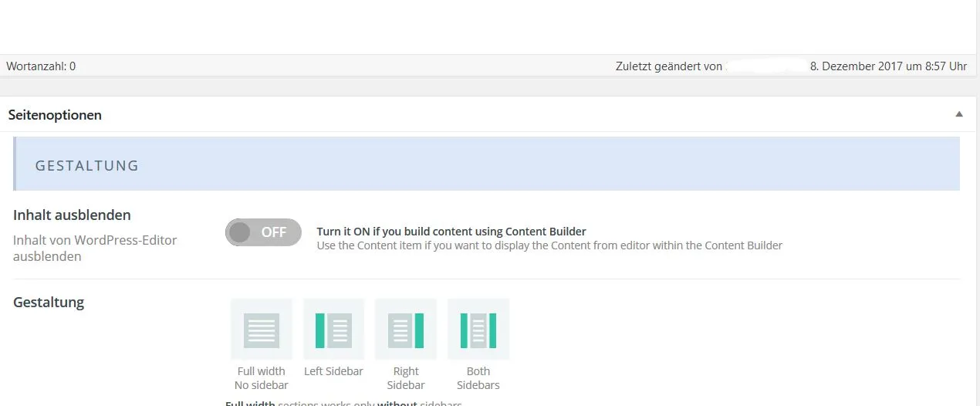Image resolution: width=980 pixels, height=406 pixels.
Task: Choose the Left Sidebar layout icon
Action: pos(333,330)
